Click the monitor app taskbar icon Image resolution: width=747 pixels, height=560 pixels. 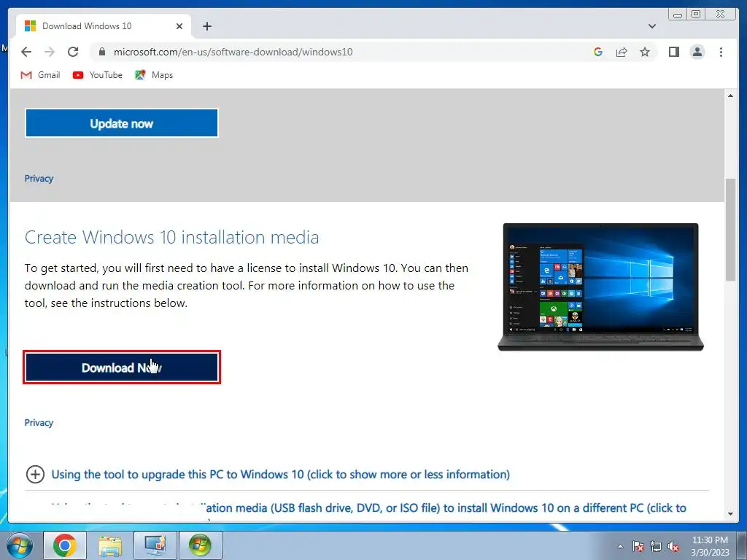(155, 545)
